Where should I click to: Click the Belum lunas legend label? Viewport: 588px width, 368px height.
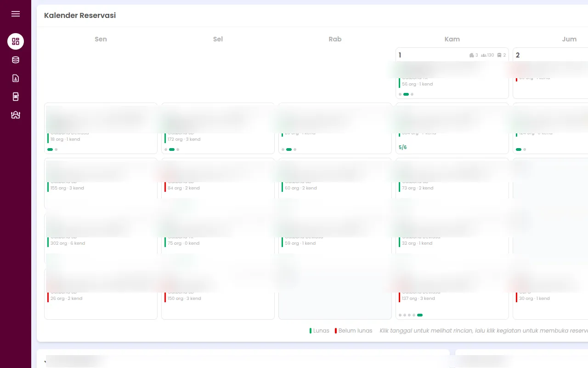355,331
